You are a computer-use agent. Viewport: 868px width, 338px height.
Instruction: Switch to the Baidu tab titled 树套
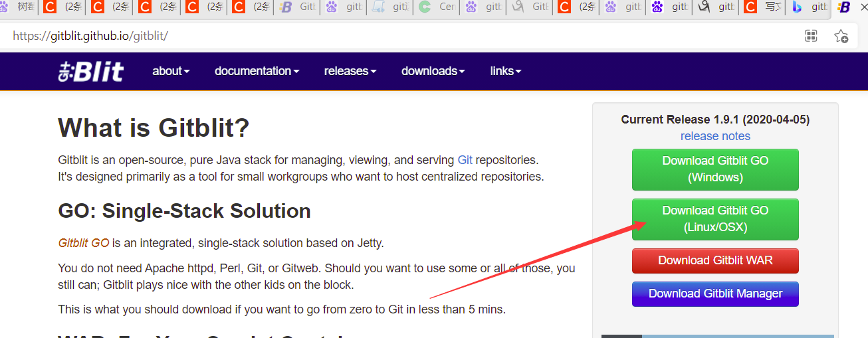(19, 7)
